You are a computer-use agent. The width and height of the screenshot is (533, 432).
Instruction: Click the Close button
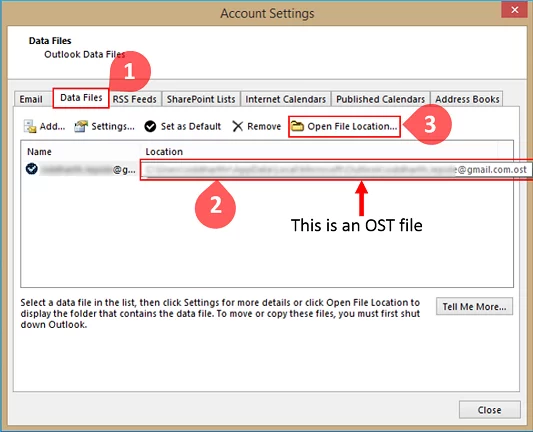(489, 410)
